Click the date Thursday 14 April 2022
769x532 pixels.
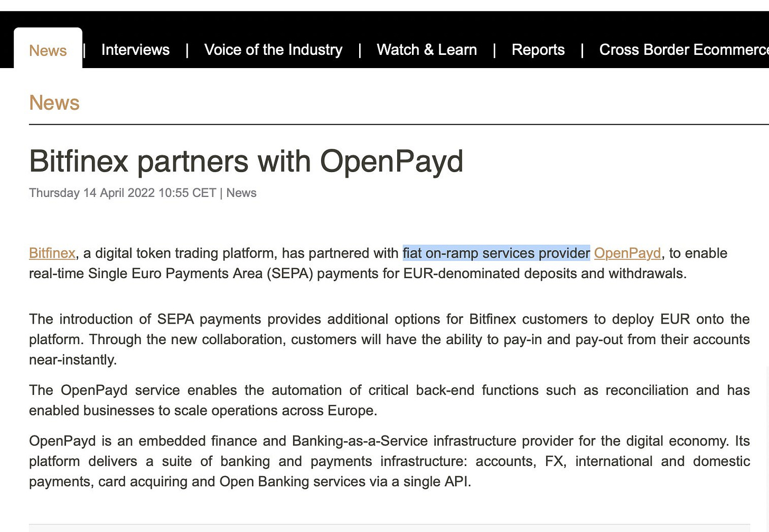tap(92, 193)
